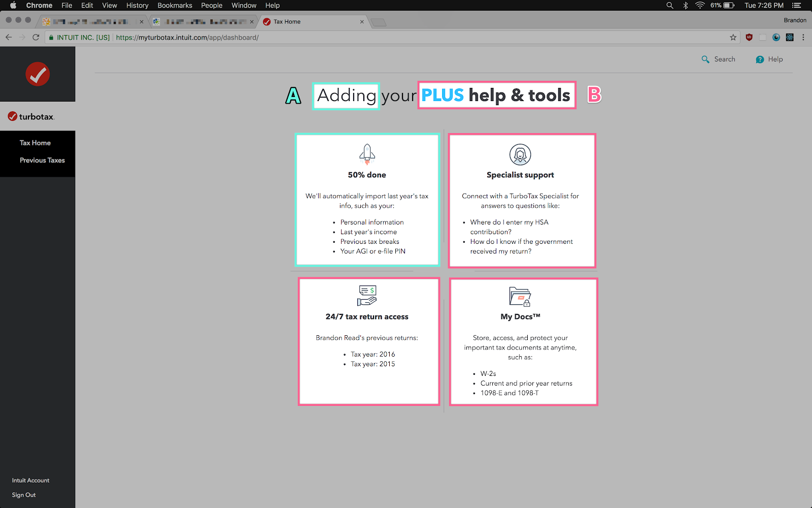
Task: Click "Brandon Read's previous returns:" text
Action: point(367,338)
